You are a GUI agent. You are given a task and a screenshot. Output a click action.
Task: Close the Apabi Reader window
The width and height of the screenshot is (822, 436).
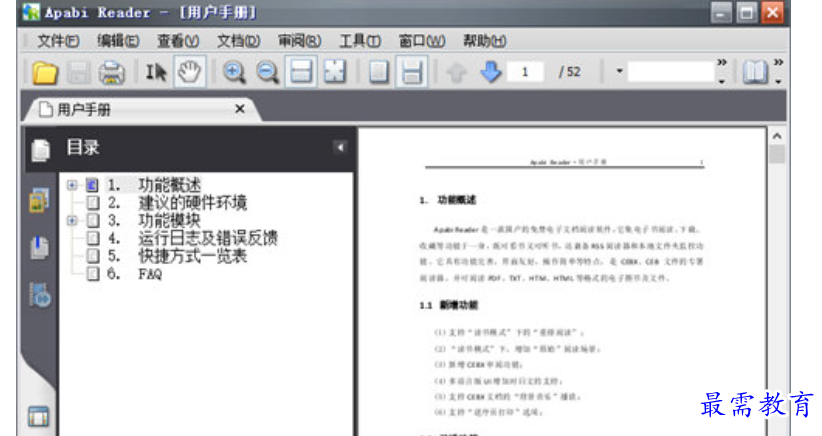(772, 13)
